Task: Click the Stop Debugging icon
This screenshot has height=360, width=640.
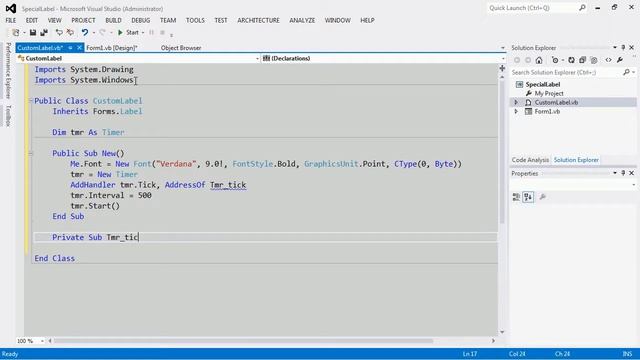Action: click(x=162, y=32)
